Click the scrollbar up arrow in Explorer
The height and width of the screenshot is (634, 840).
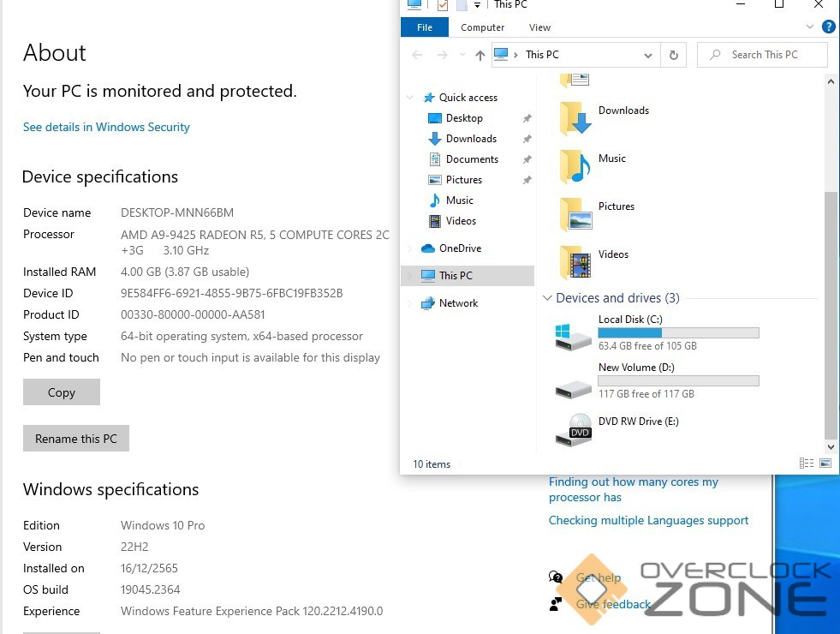(x=831, y=81)
